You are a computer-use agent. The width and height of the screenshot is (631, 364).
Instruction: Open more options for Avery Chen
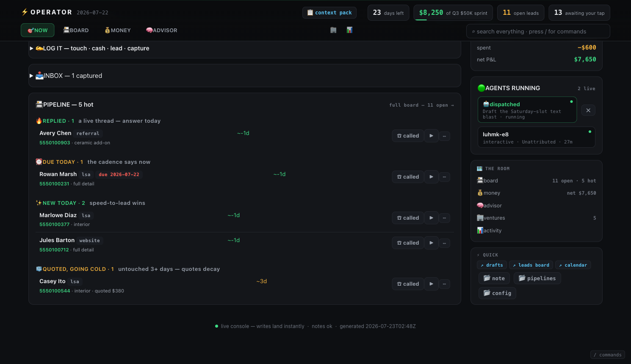(444, 136)
